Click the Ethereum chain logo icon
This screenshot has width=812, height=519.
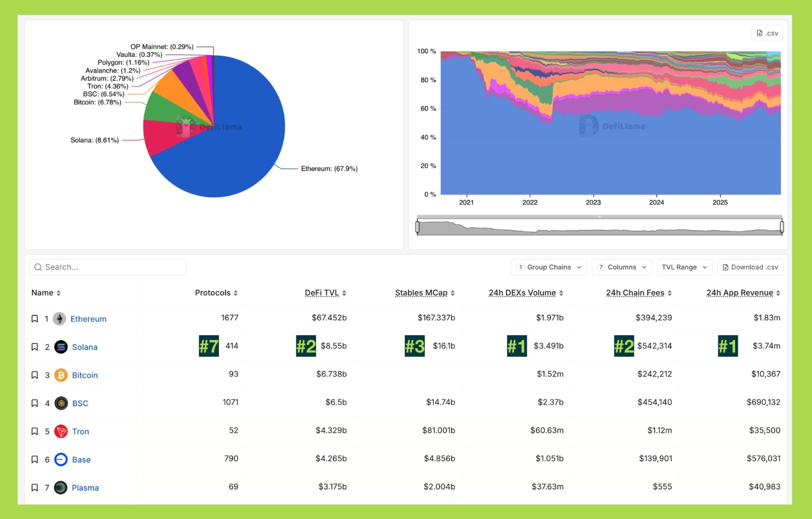point(59,319)
